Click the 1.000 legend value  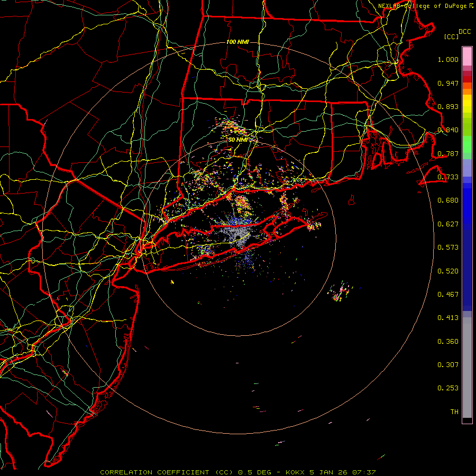(x=448, y=59)
